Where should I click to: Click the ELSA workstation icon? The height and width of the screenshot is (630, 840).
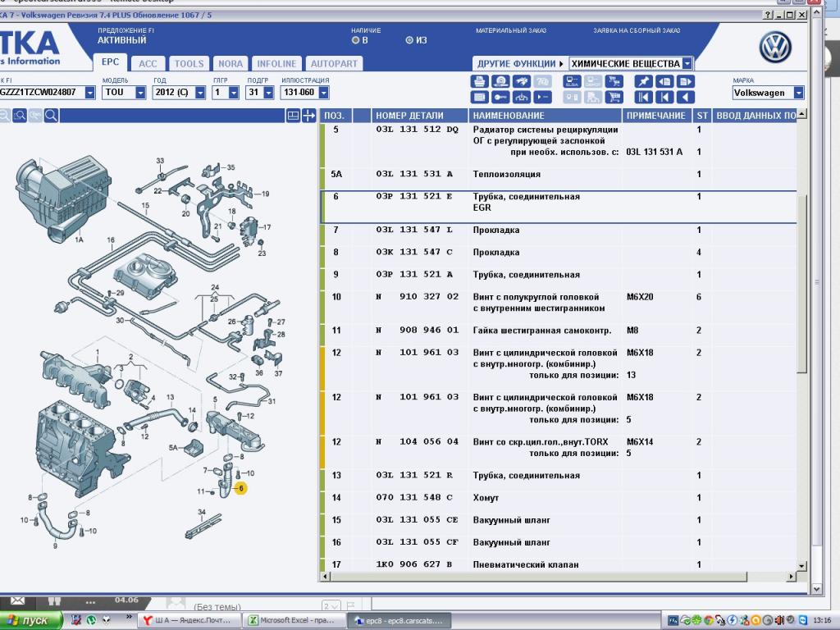tap(572, 81)
